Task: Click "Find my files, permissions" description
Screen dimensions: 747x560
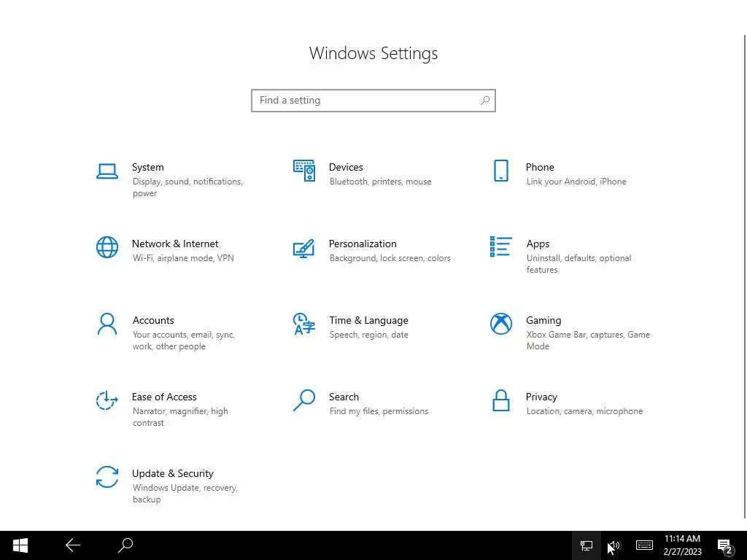Action: point(379,411)
